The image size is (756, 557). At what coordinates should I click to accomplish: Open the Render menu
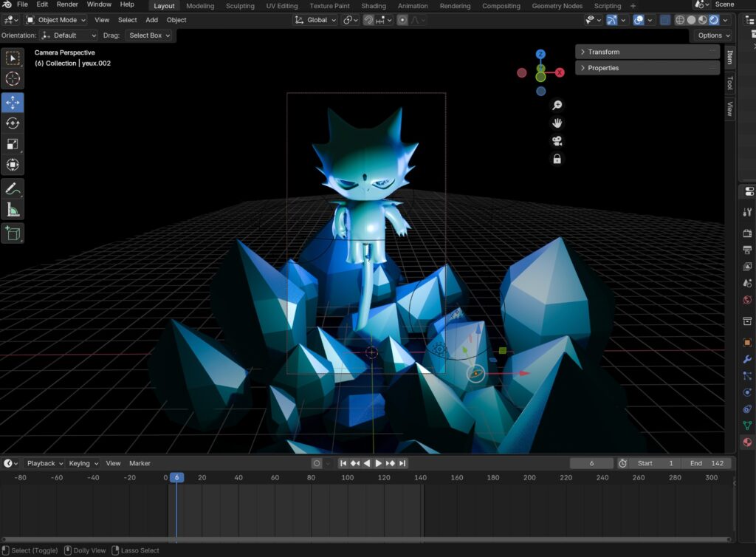pyautogui.click(x=67, y=4)
